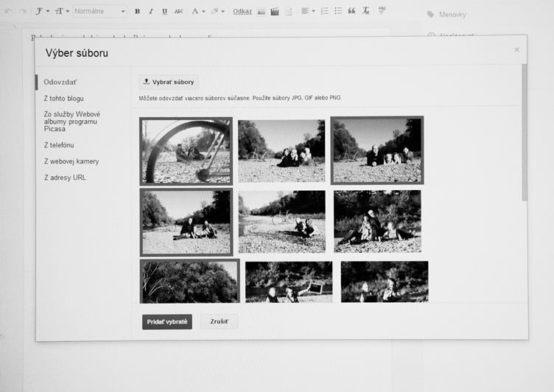The image size is (554, 392).
Task: Insert a link with Odkaz
Action: click(242, 11)
